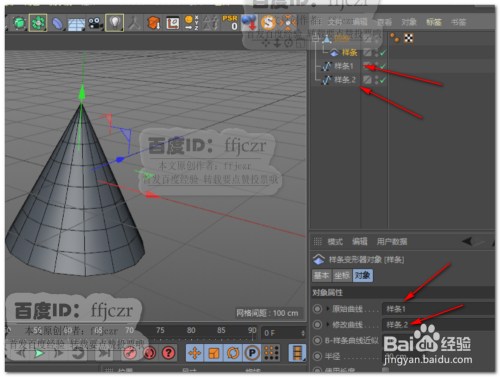This screenshot has width=500, height=377.
Task: Click the blue spheres drop-to-floor icon
Action: (249, 23)
